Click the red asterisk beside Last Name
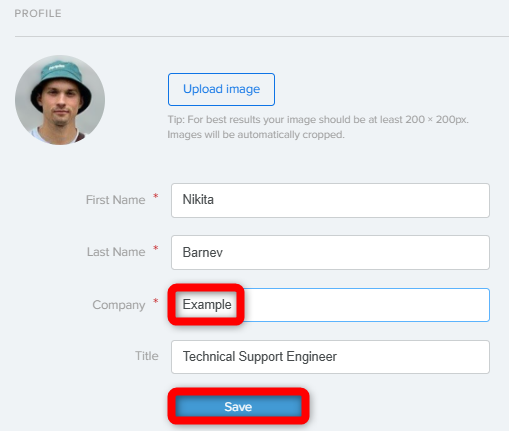 (x=155, y=248)
